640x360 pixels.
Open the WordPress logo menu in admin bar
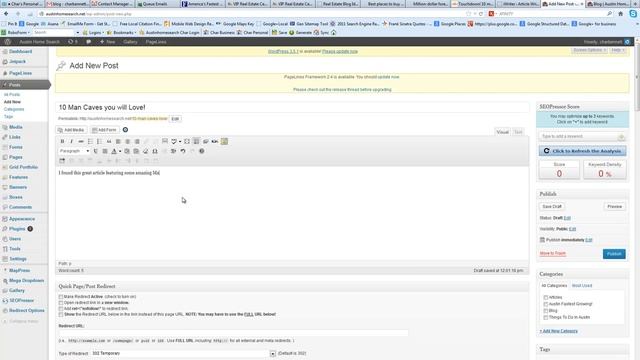[7, 42]
